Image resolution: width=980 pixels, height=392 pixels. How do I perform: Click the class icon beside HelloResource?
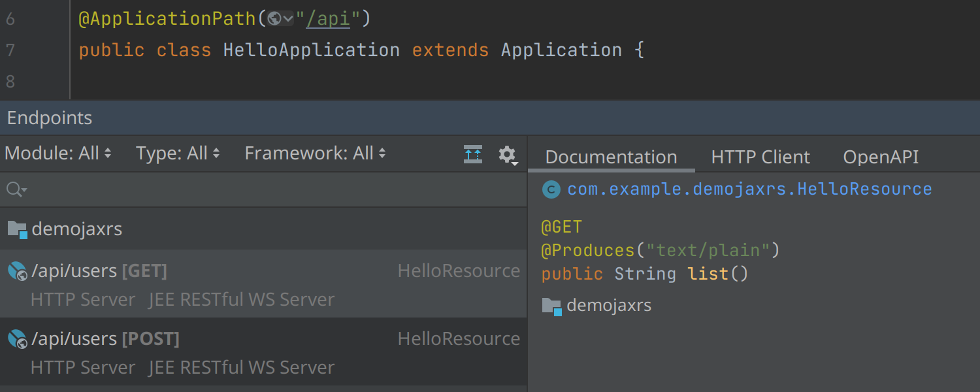coord(552,190)
